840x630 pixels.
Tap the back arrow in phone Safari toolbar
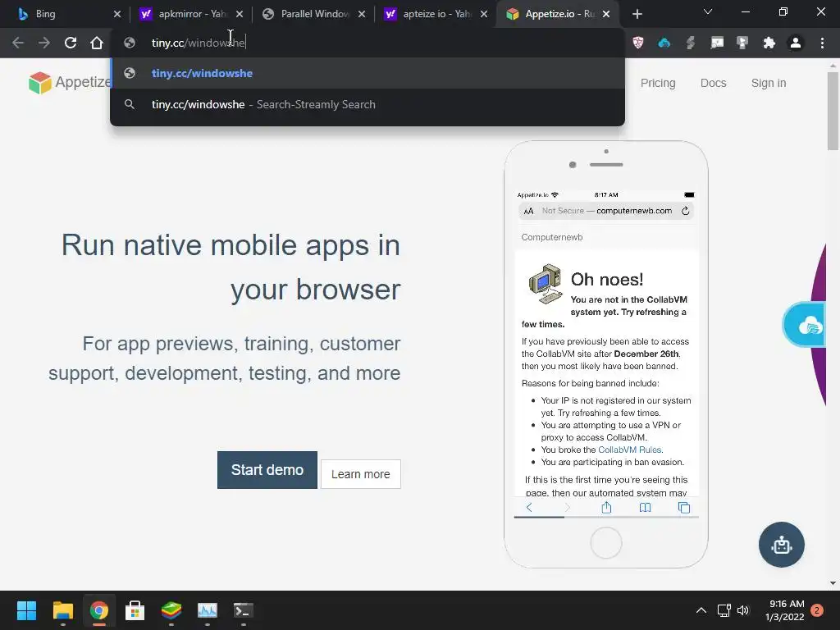(x=529, y=507)
